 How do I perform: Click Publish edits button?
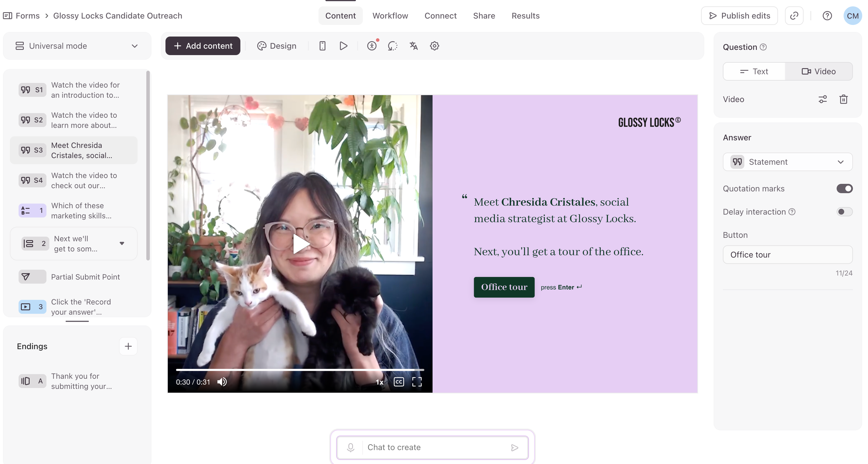tap(739, 16)
